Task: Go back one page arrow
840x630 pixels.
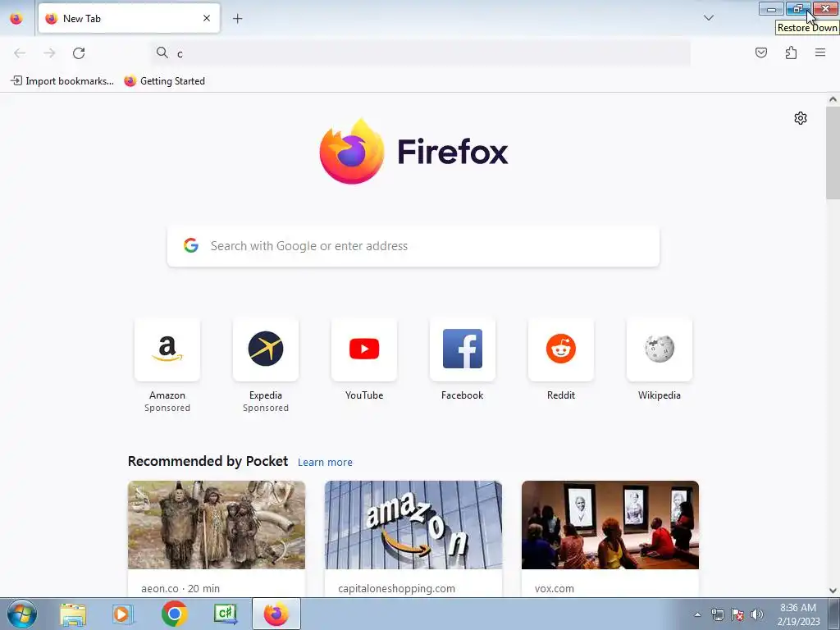Action: [x=20, y=53]
